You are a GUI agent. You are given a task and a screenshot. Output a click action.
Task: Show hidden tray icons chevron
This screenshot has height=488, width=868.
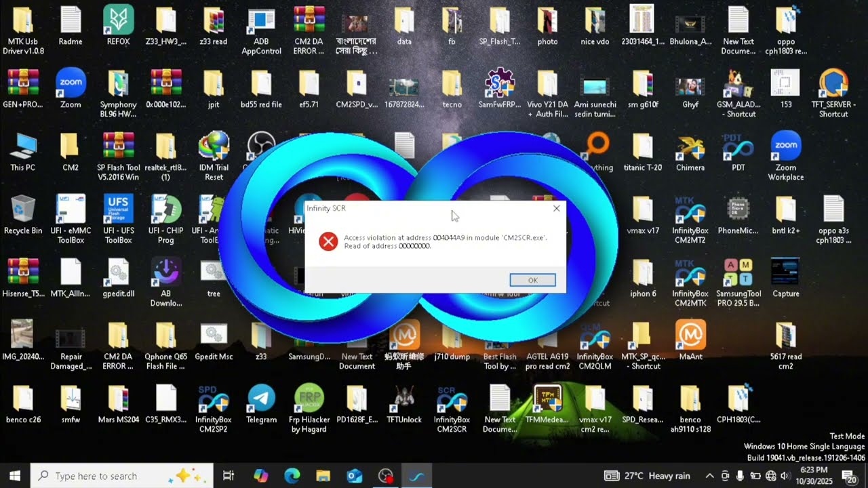pyautogui.click(x=709, y=476)
